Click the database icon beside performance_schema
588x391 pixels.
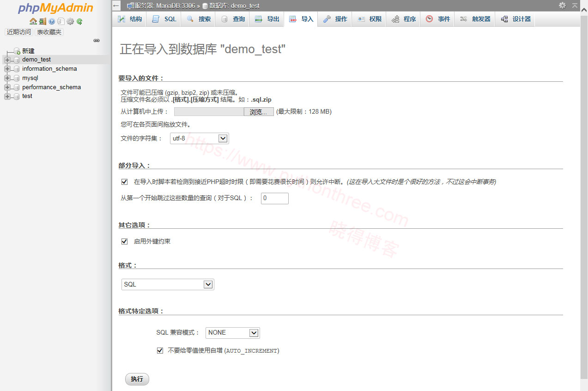(x=17, y=87)
